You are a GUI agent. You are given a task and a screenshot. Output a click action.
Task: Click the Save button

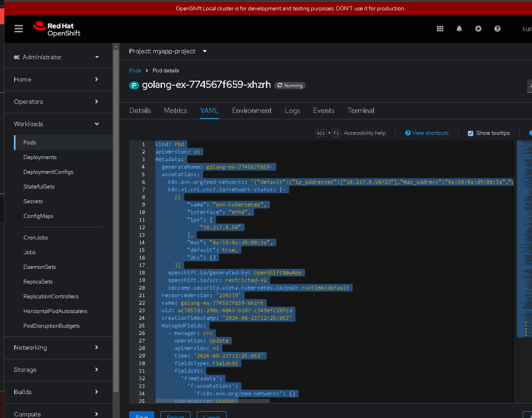tap(141, 415)
